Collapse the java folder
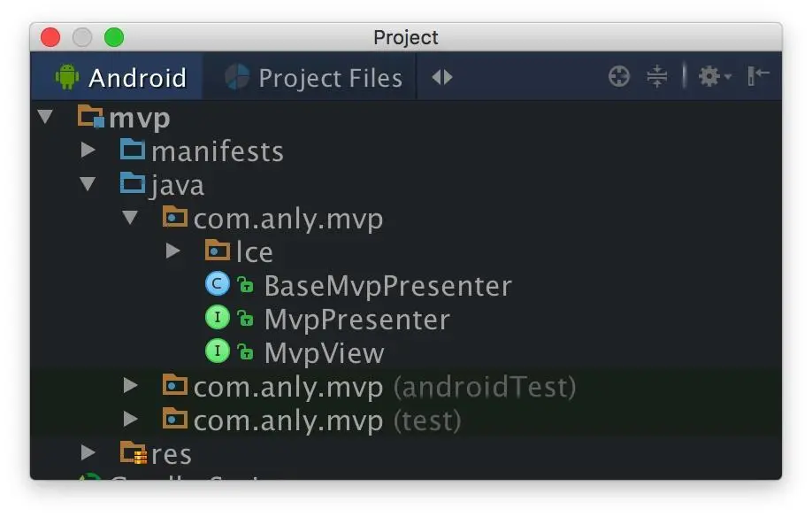This screenshot has height=517, width=812. tap(88, 184)
